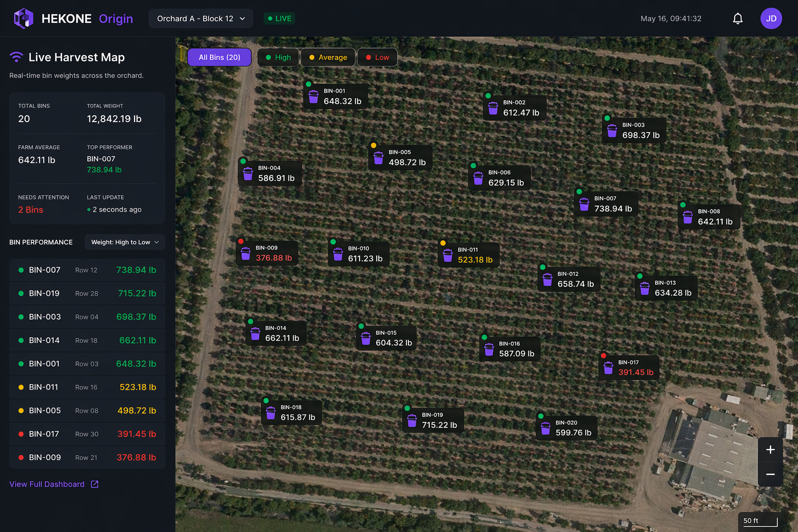The image size is (798, 532).
Task: Click the BIN-008 bucket icon on map
Action: coord(688,217)
